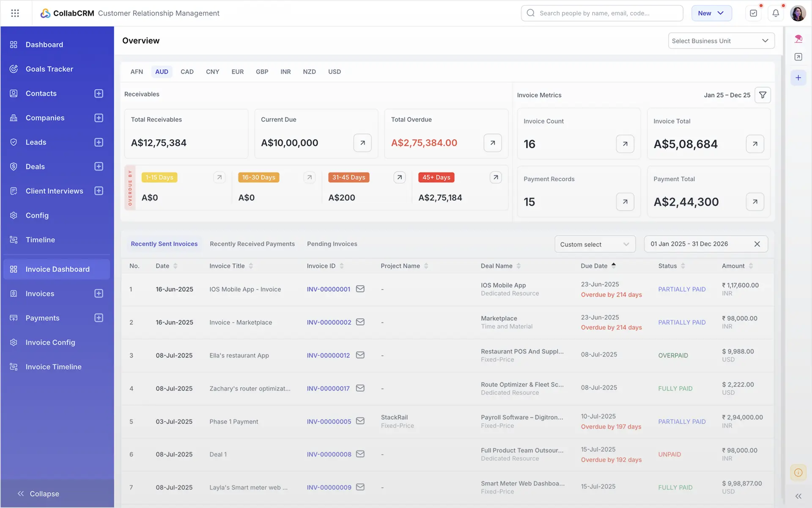812x508 pixels.
Task: Open the tasks checkbox icon in the header
Action: 753,13
